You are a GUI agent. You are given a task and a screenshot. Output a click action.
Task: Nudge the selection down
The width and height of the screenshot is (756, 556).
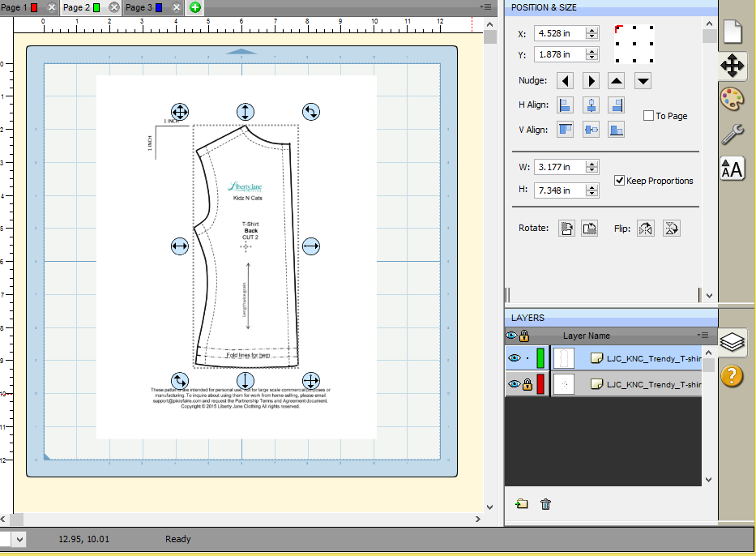(x=643, y=81)
